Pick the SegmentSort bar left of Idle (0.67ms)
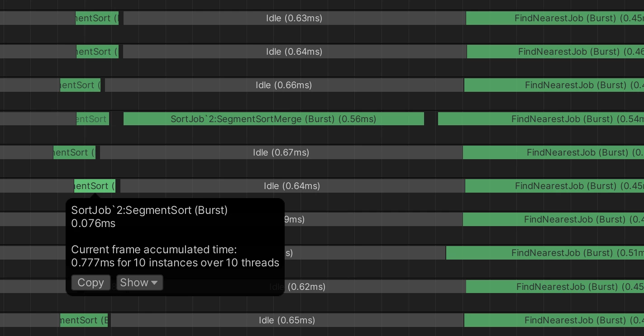644x336 pixels. [74, 152]
